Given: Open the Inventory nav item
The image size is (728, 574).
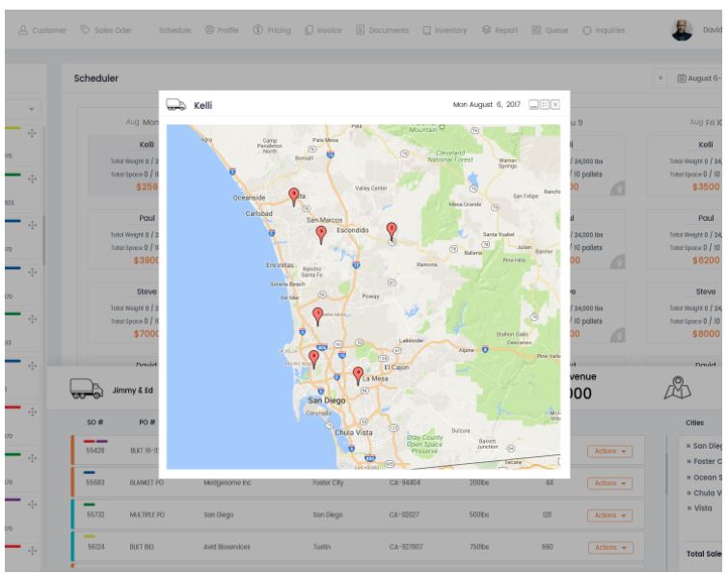Looking at the screenshot, I should (445, 30).
